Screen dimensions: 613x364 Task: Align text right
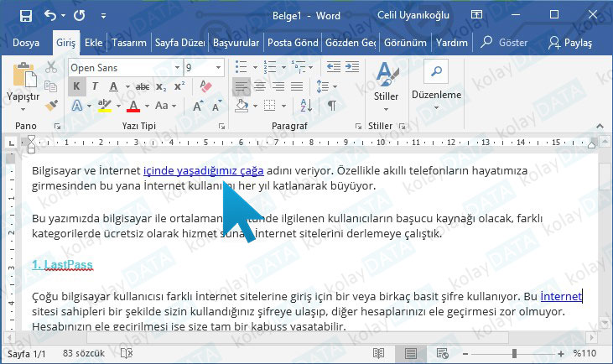tap(278, 86)
